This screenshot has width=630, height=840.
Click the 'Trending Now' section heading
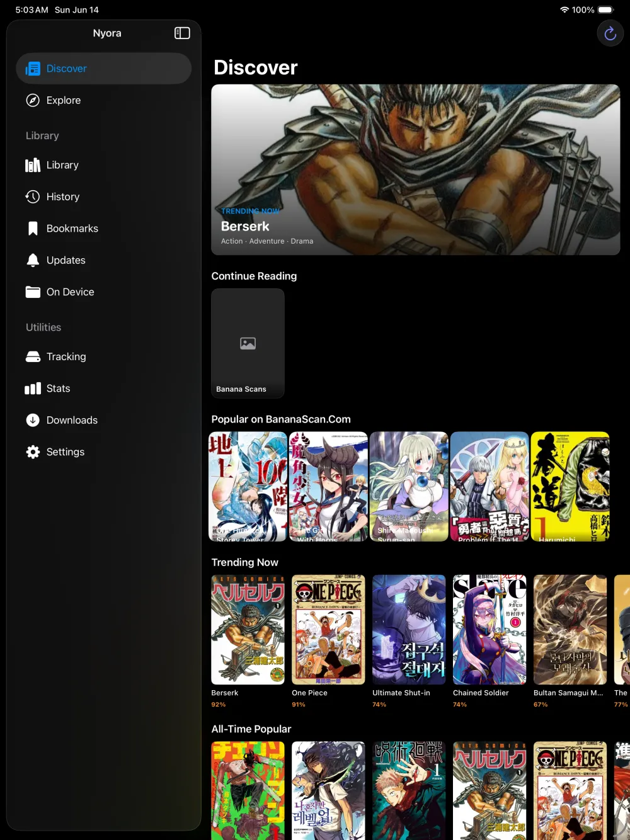244,562
